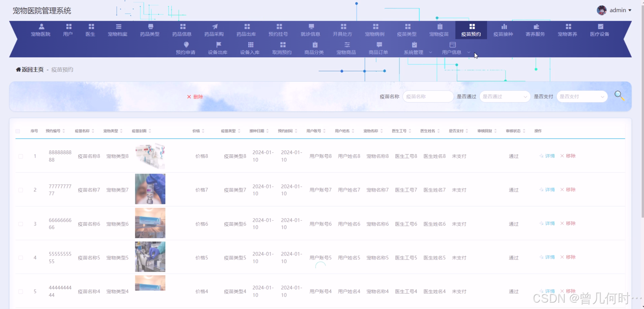This screenshot has height=309, width=644.
Task: Open the 疫苗名称7 cover thumbnail
Action: click(x=150, y=189)
